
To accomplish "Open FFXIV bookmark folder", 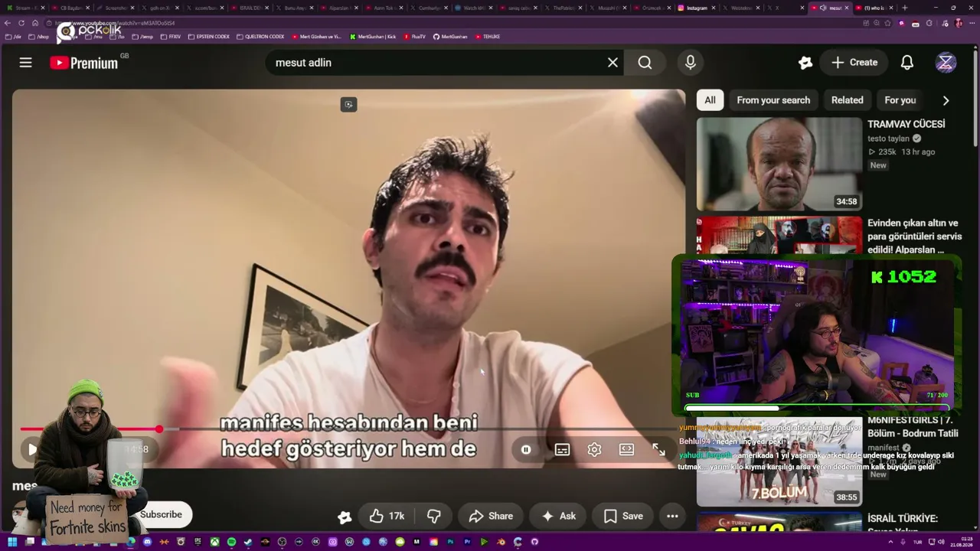I will (171, 37).
